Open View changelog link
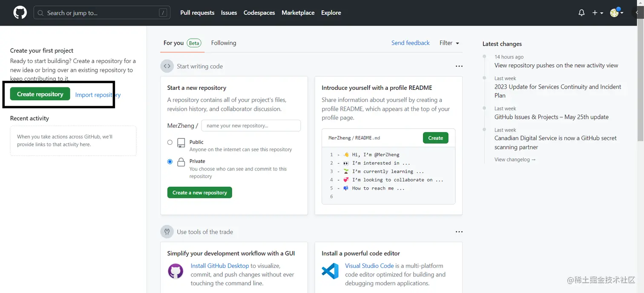The width and height of the screenshot is (644, 293). [x=515, y=159]
